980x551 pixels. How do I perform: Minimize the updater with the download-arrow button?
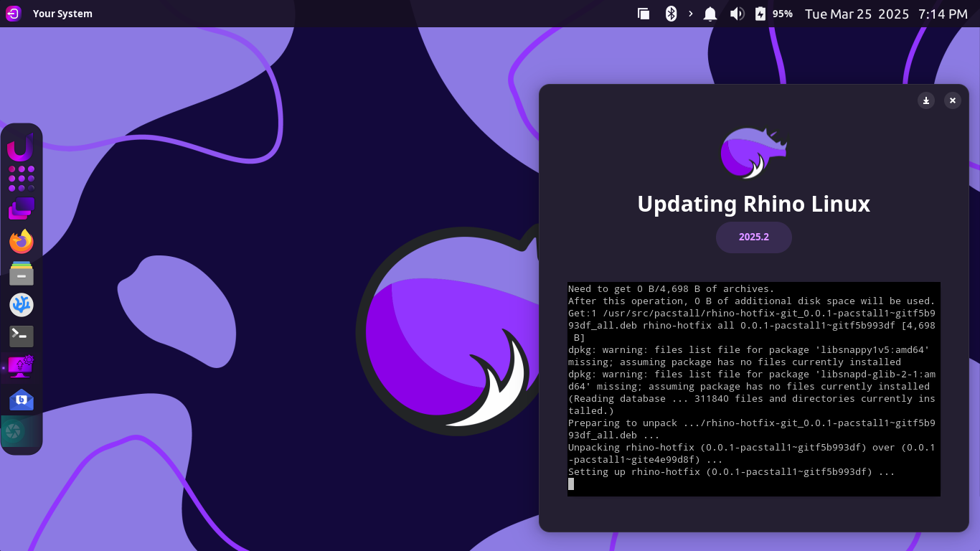point(926,100)
